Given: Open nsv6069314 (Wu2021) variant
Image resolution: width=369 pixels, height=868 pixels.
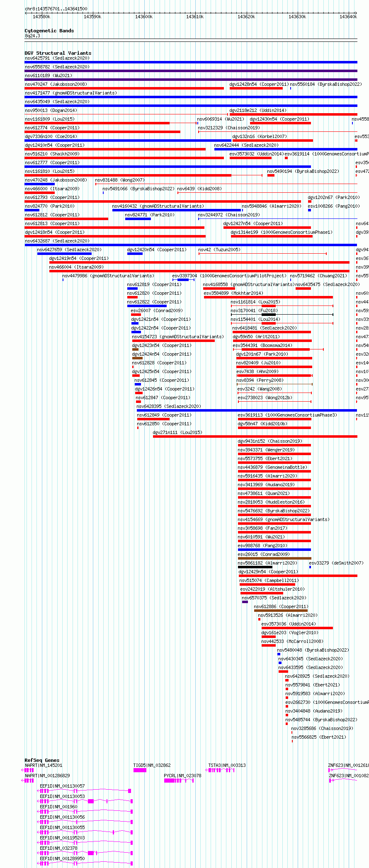Looking at the screenshot, I should tap(221, 119).
